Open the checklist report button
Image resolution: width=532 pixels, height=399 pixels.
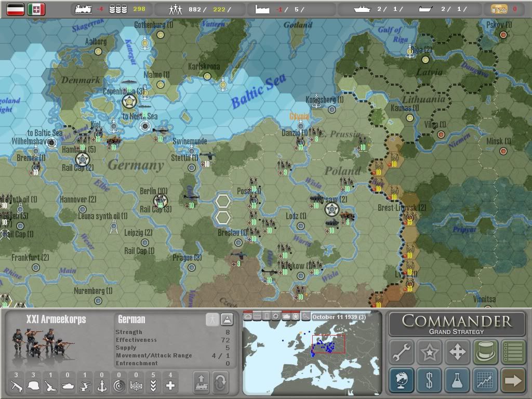coord(513,352)
